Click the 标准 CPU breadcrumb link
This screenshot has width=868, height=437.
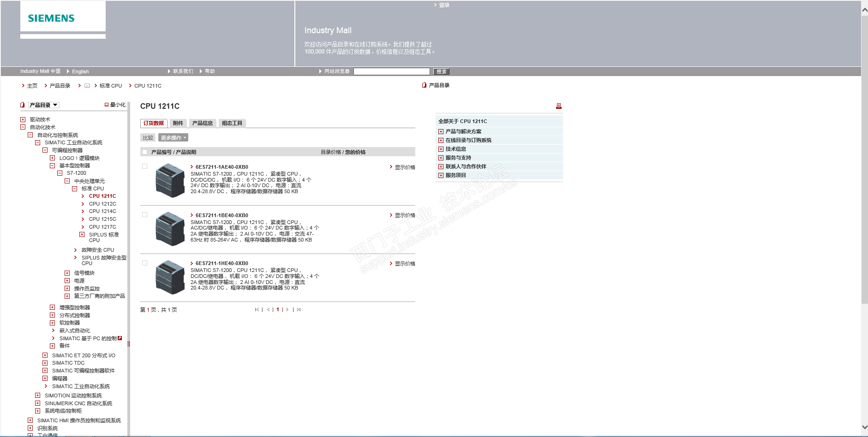[111, 86]
